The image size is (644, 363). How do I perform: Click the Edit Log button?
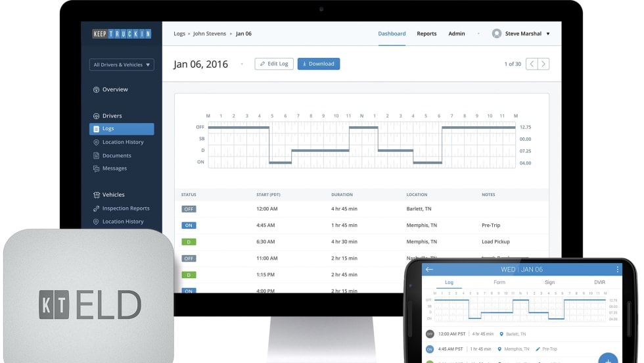274,64
